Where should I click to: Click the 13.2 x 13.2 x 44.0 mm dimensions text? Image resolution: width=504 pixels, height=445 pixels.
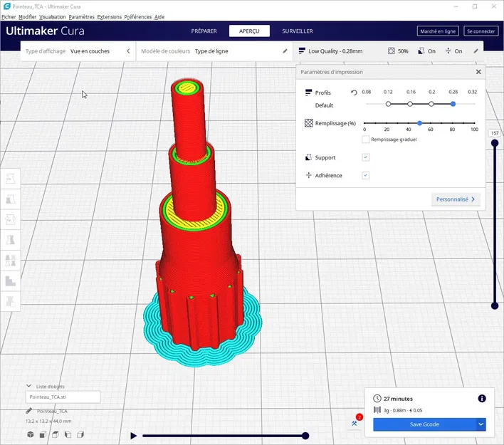pos(48,422)
